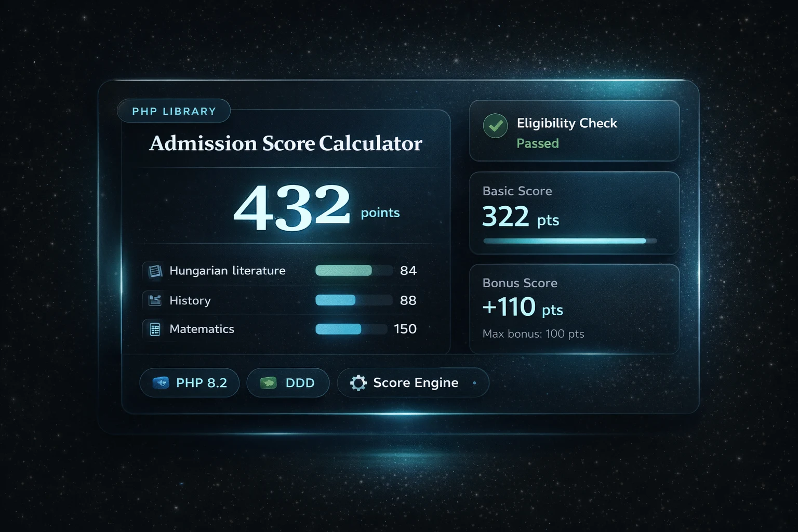Click the blue PHP 8.2 badge icon
This screenshot has height=532, width=798.
point(161,383)
